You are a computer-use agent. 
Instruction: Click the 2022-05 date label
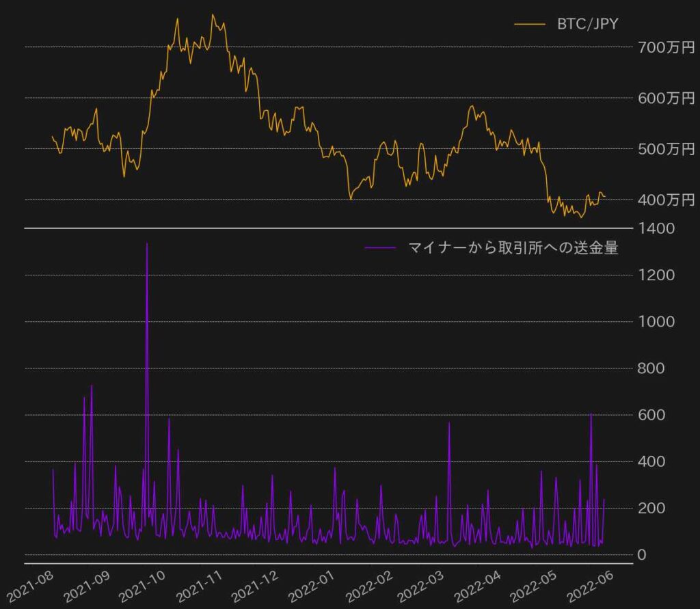tap(533, 586)
